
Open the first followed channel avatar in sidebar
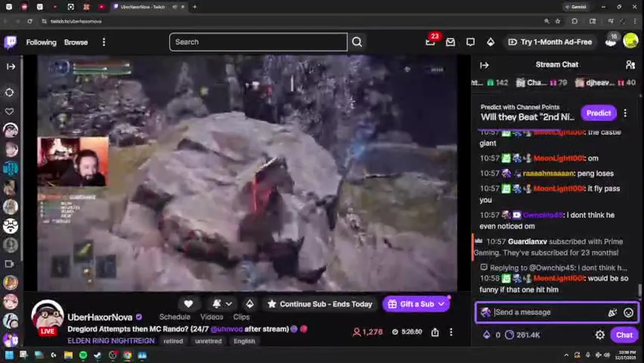(x=11, y=130)
